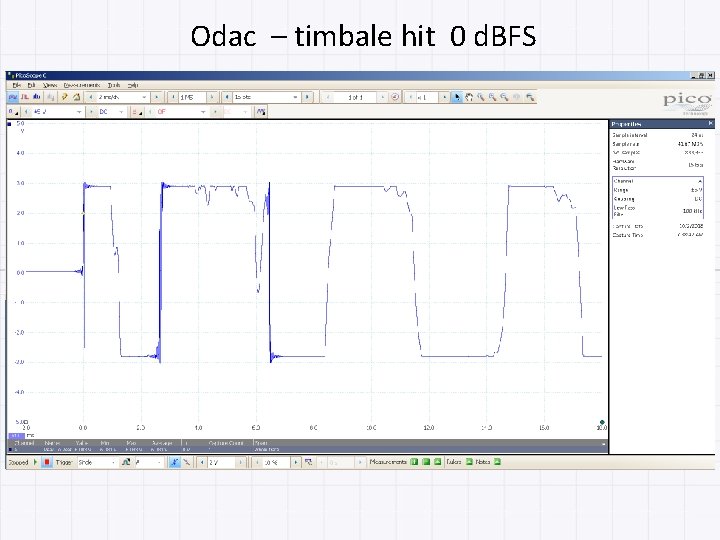
Task: Click pre-trigger percentage field
Action: 277,462
